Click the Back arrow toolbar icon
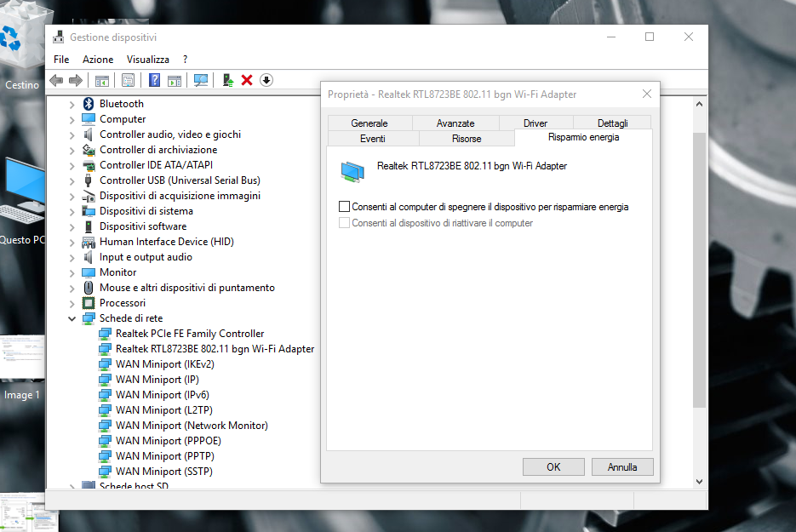 pyautogui.click(x=56, y=80)
